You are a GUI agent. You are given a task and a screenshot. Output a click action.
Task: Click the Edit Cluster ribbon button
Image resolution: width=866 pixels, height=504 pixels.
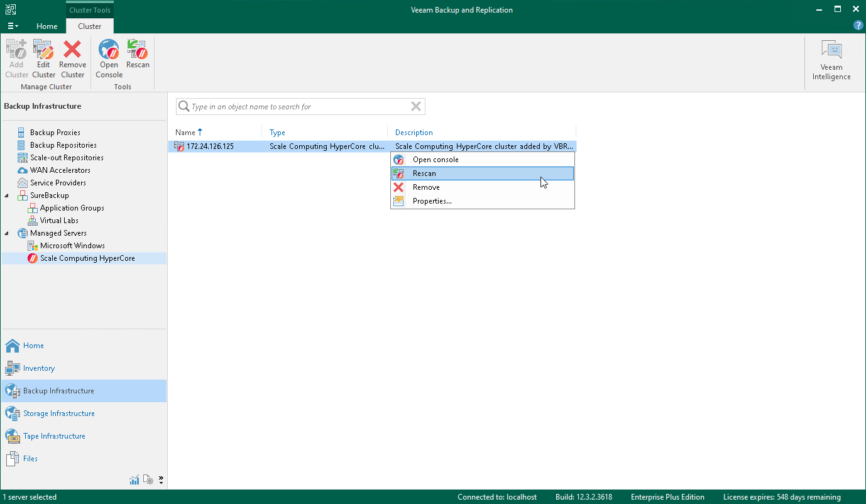tap(43, 58)
